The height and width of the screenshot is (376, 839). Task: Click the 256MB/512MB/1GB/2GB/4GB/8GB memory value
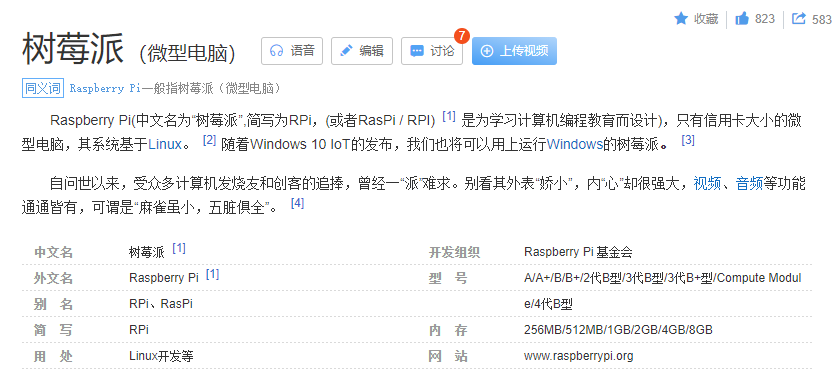[x=618, y=330]
